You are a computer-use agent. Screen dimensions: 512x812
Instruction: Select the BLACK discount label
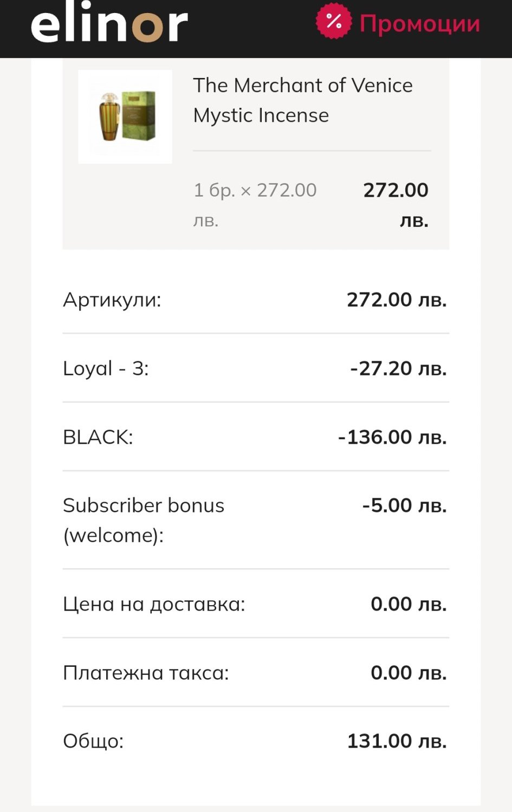point(98,437)
